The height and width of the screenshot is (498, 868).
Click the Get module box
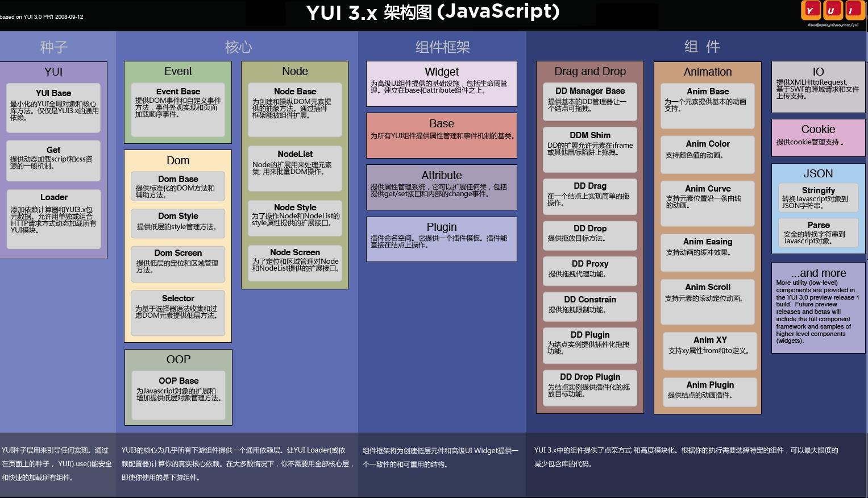click(x=53, y=160)
